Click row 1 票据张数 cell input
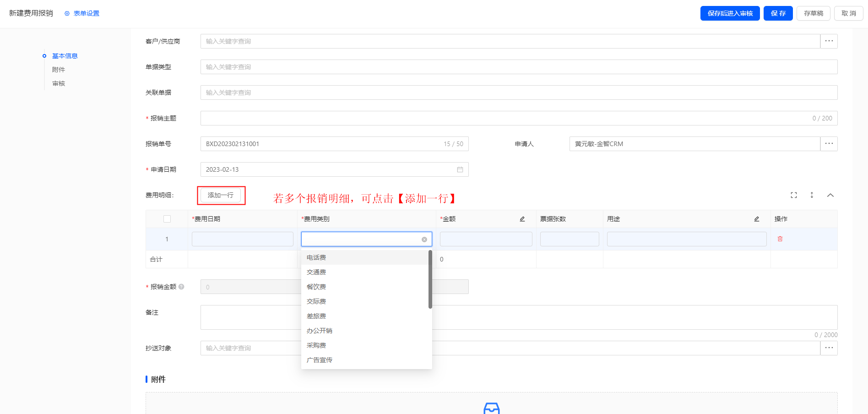The width and height of the screenshot is (868, 414). 570,239
